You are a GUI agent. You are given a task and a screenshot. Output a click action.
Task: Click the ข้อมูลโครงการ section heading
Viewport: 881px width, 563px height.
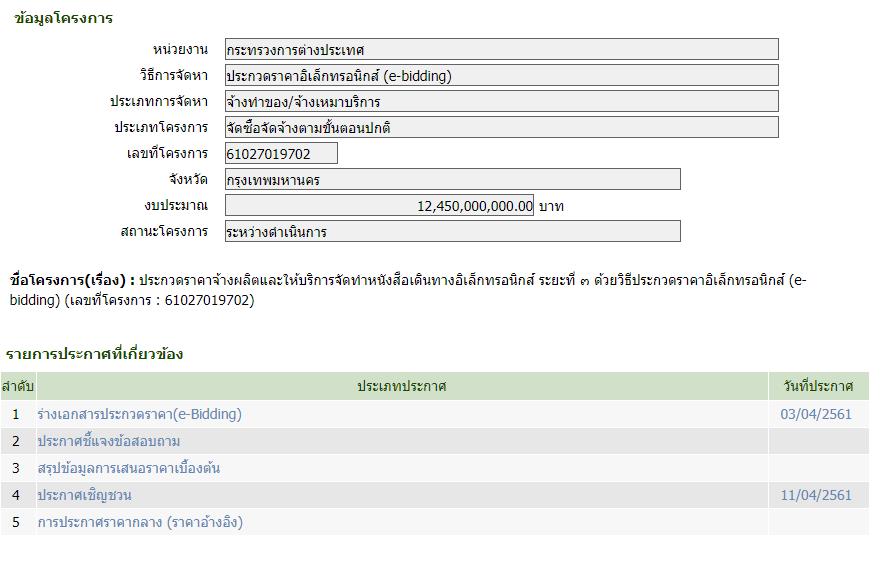point(64,18)
